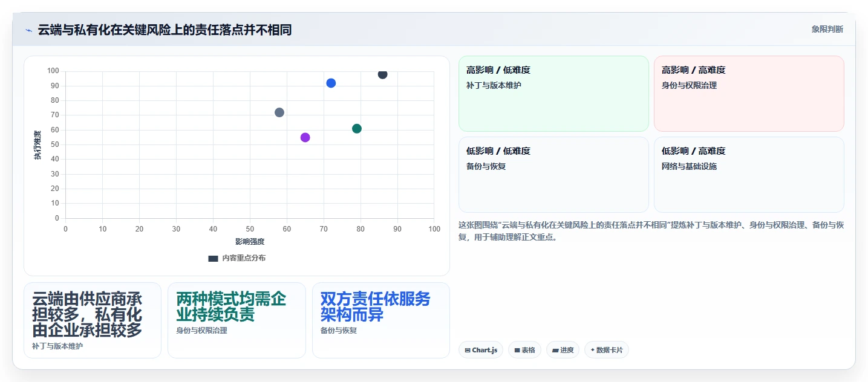Click the description paragraph starting 这张图围绕
Screen dimensions: 868x382
point(651,231)
